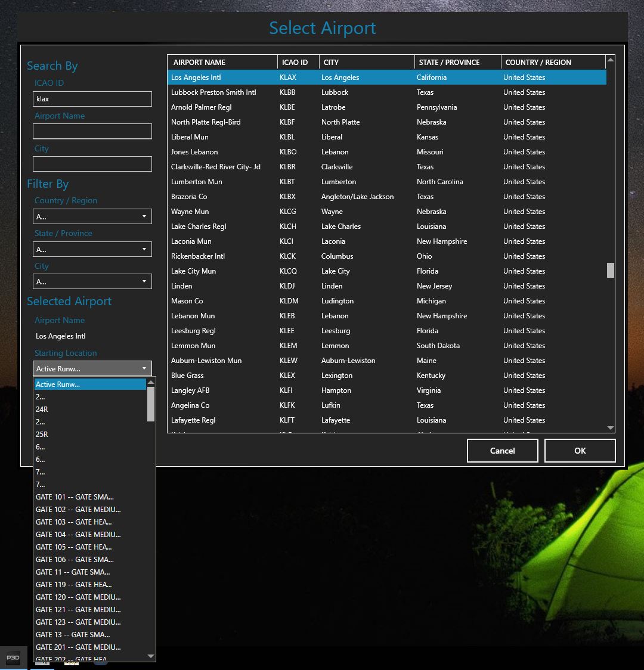Select GATE 201 starting location
Screen dimensions: 644x670
[89, 647]
